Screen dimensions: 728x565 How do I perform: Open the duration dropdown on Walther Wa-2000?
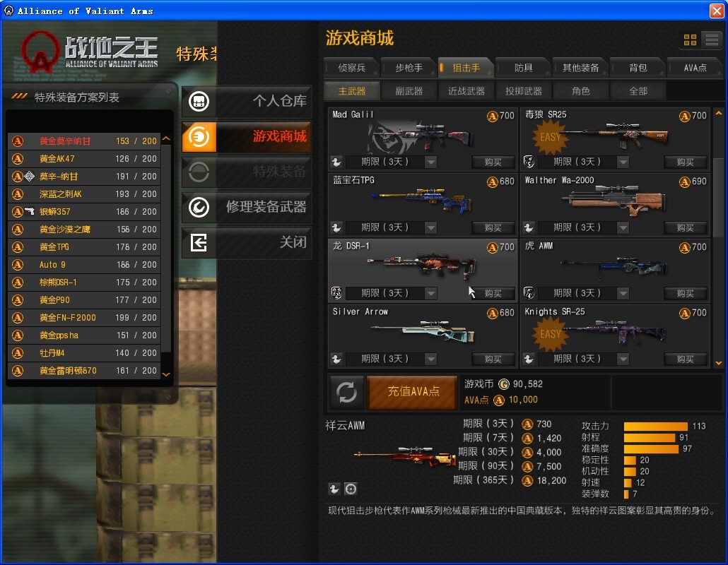tap(623, 227)
